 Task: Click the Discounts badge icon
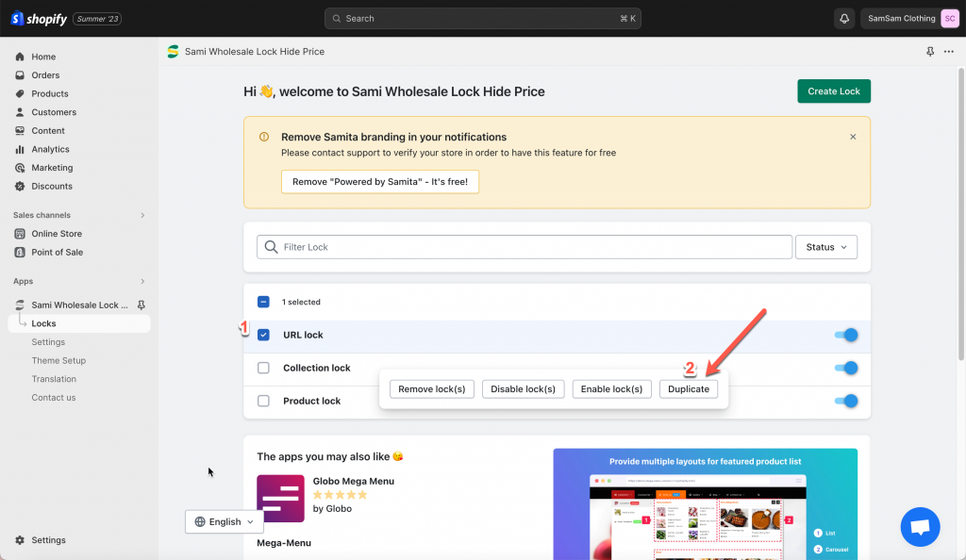(x=20, y=186)
